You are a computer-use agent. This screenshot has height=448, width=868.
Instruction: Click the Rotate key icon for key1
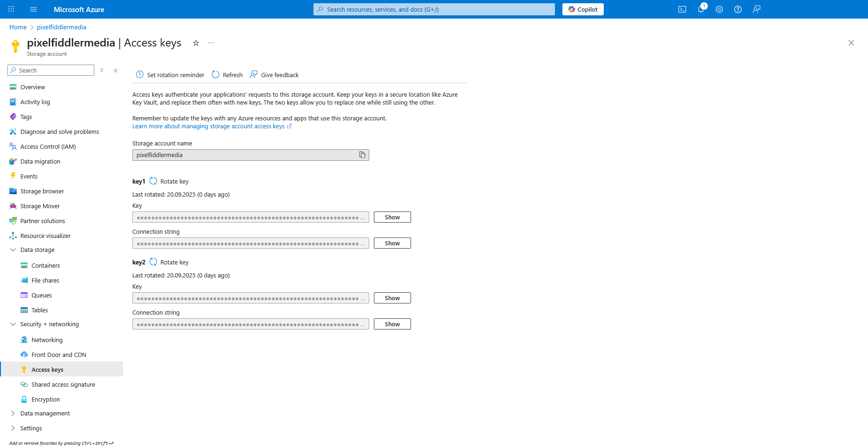click(153, 181)
